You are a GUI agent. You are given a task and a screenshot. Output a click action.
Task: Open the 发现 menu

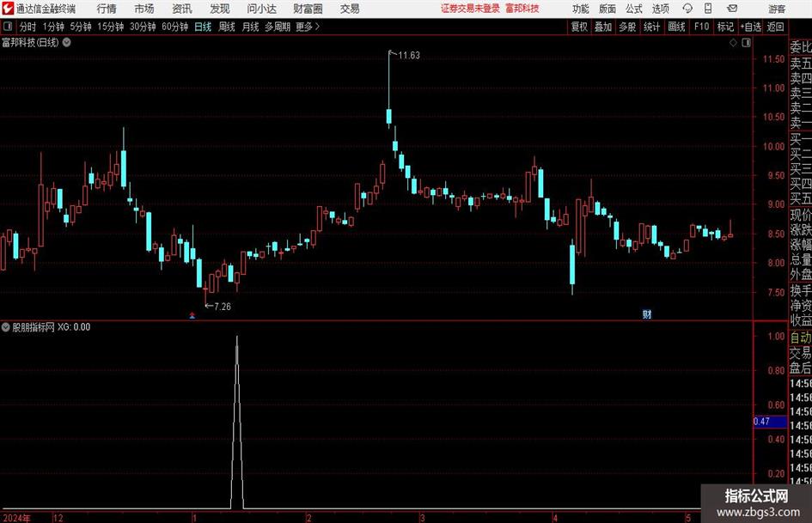[x=220, y=9]
